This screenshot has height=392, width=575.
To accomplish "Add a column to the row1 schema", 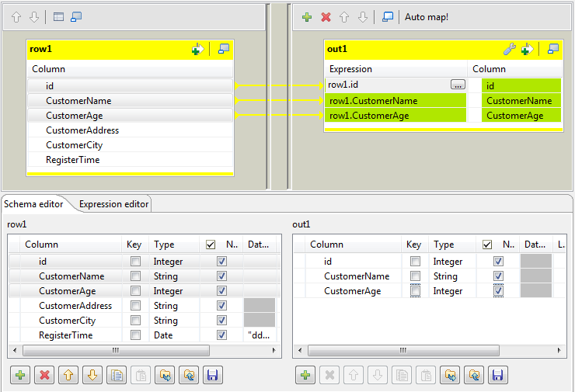I will (20, 376).
